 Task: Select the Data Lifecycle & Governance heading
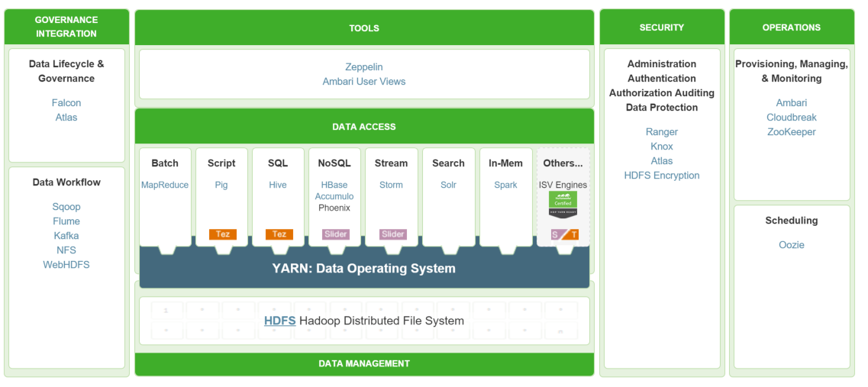66,72
